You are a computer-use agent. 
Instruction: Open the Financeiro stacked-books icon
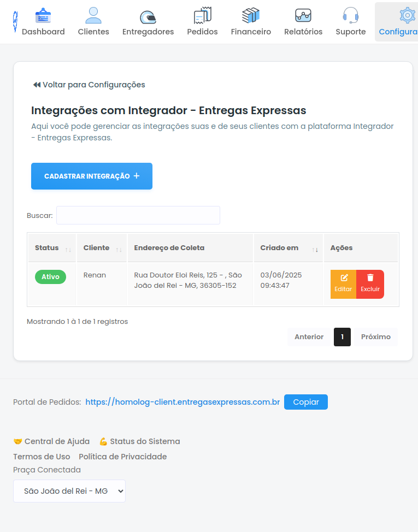(x=251, y=15)
